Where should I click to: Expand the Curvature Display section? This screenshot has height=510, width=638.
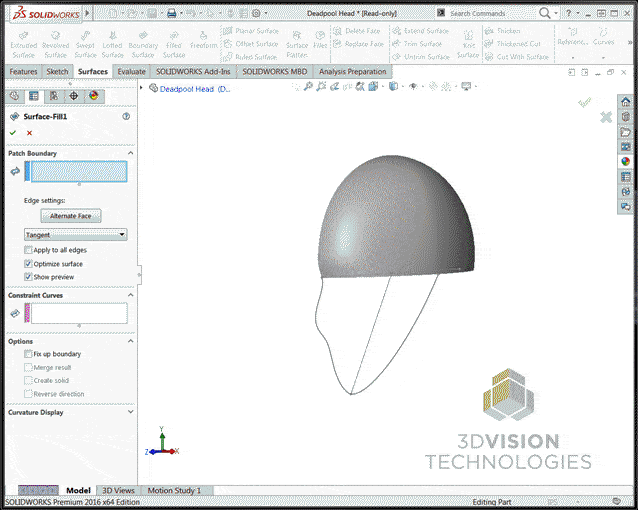click(131, 412)
